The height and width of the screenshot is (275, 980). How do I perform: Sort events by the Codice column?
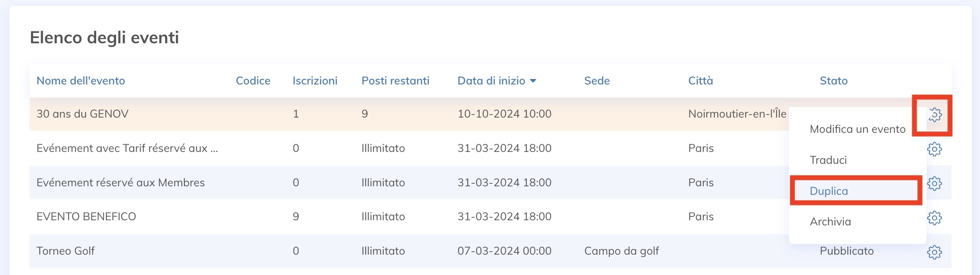[x=253, y=81]
